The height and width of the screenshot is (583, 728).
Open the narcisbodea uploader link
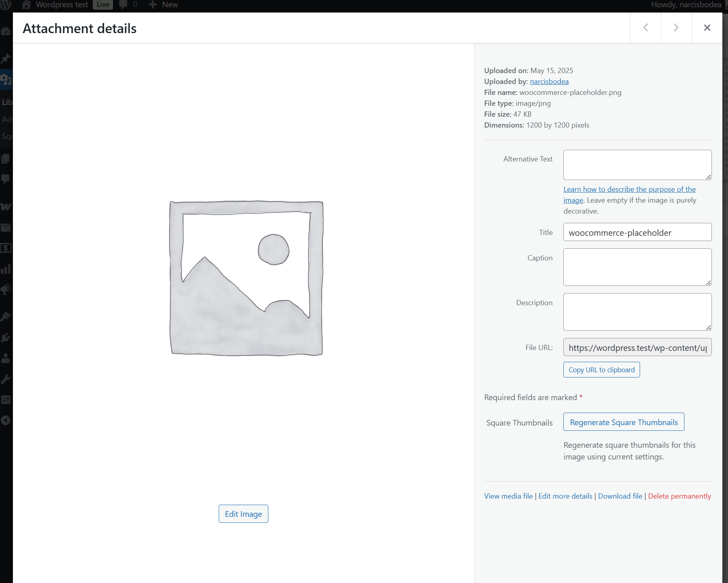[549, 82]
